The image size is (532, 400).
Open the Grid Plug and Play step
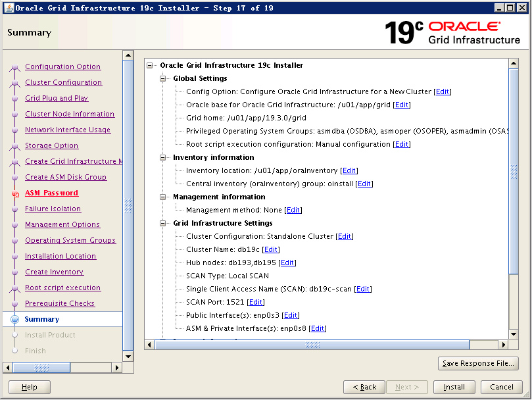[x=57, y=98]
